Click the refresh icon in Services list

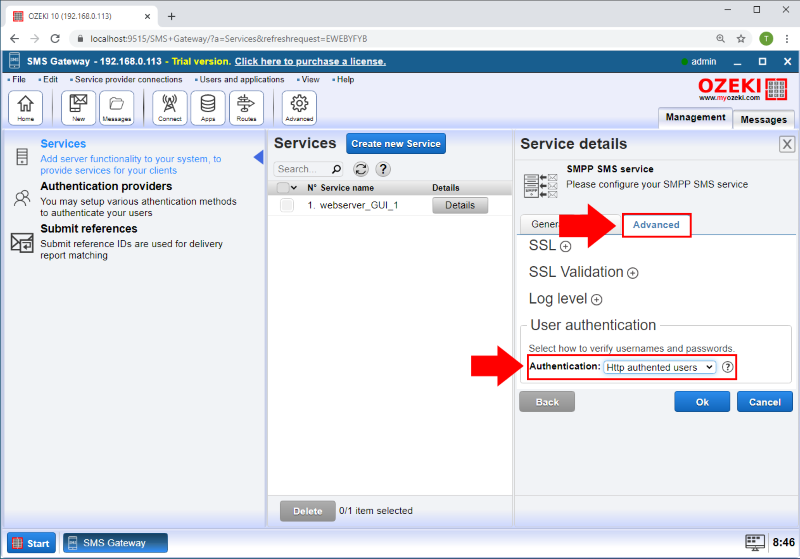tap(361, 169)
